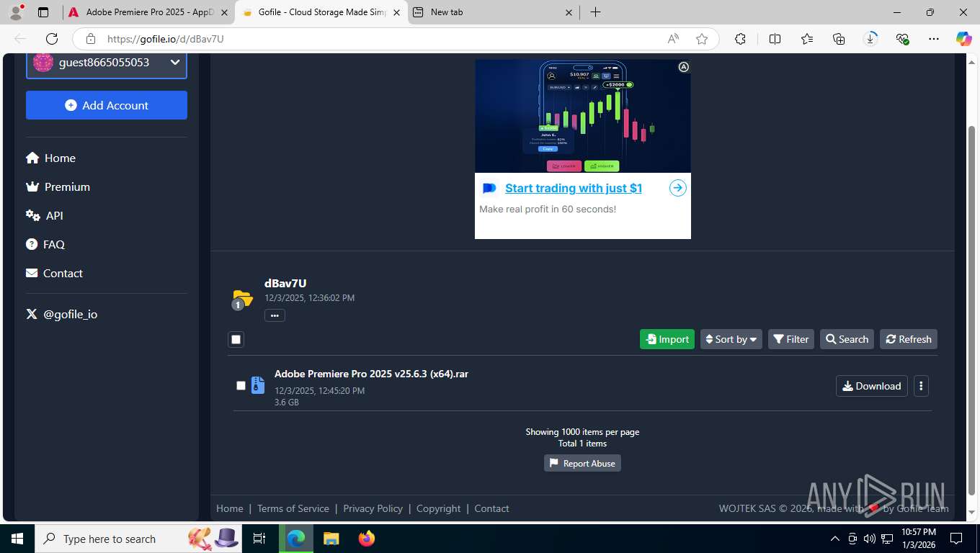Open footer Copyright link
The width and height of the screenshot is (980, 553).
[x=438, y=508]
